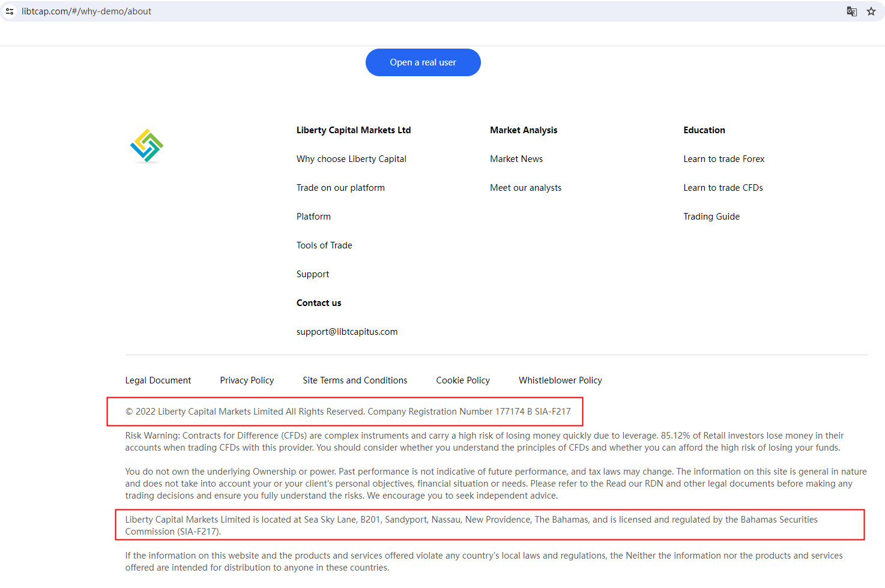This screenshot has height=588, width=885.
Task: Go to Trade on our platform
Action: coord(340,188)
